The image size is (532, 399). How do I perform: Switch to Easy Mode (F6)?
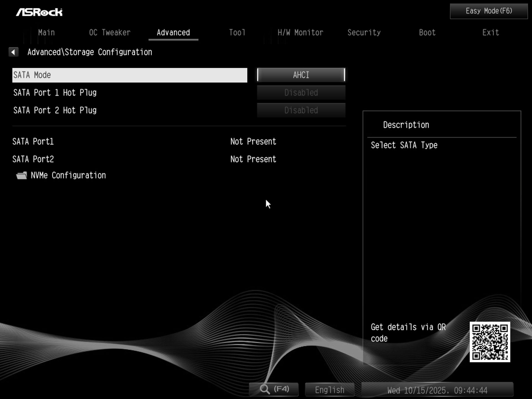(488, 11)
